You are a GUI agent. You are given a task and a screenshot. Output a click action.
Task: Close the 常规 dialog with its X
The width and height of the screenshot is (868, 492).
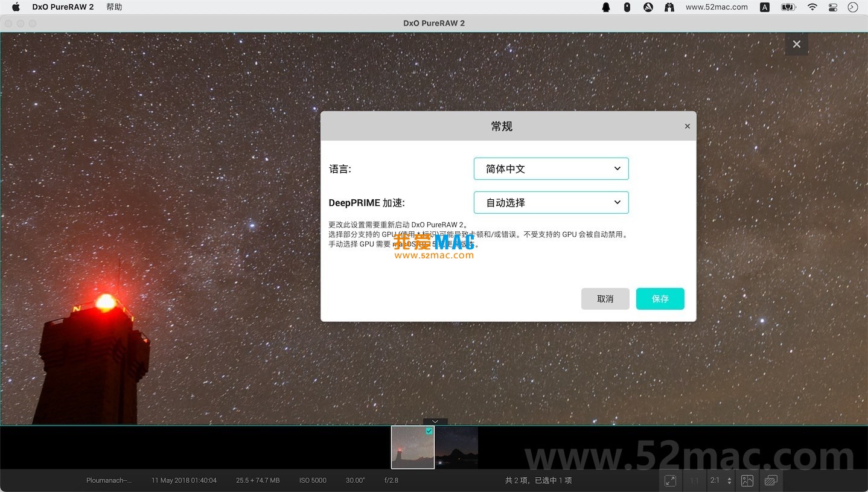[687, 126]
